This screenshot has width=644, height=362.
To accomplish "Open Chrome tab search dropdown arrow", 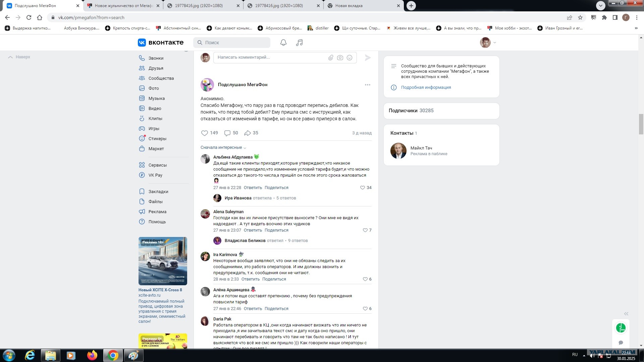I will tap(601, 5).
